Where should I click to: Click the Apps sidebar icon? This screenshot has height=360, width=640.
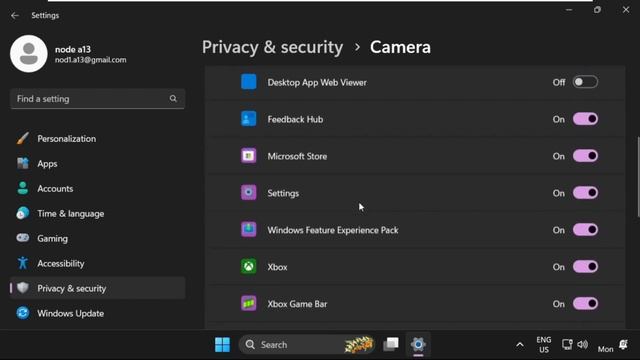(23, 163)
